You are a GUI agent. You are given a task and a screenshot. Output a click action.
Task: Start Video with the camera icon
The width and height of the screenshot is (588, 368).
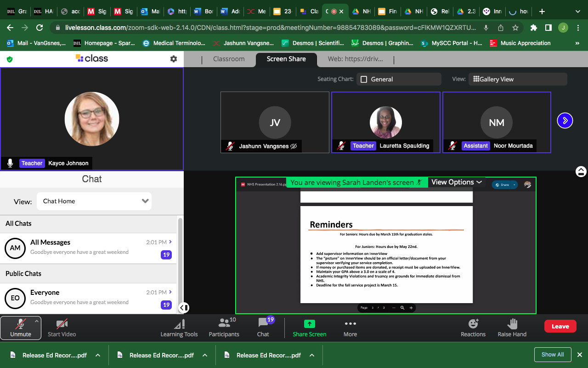[x=62, y=328]
